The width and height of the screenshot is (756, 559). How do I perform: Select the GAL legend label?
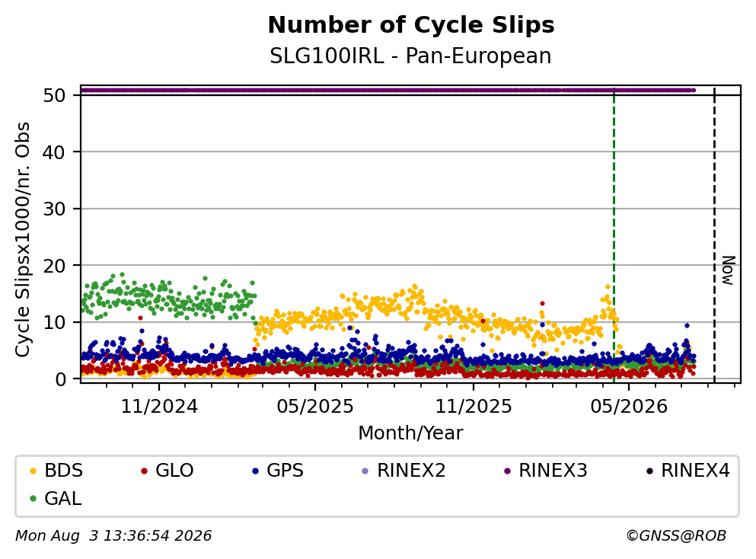(63, 499)
